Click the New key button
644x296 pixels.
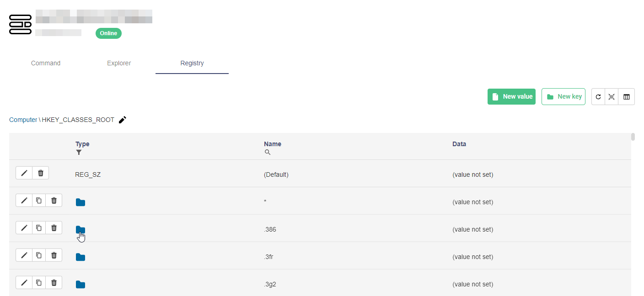click(x=563, y=97)
